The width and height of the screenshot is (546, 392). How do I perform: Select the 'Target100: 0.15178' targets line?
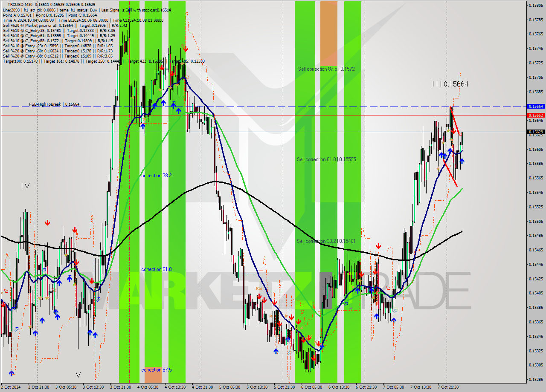click(104, 61)
